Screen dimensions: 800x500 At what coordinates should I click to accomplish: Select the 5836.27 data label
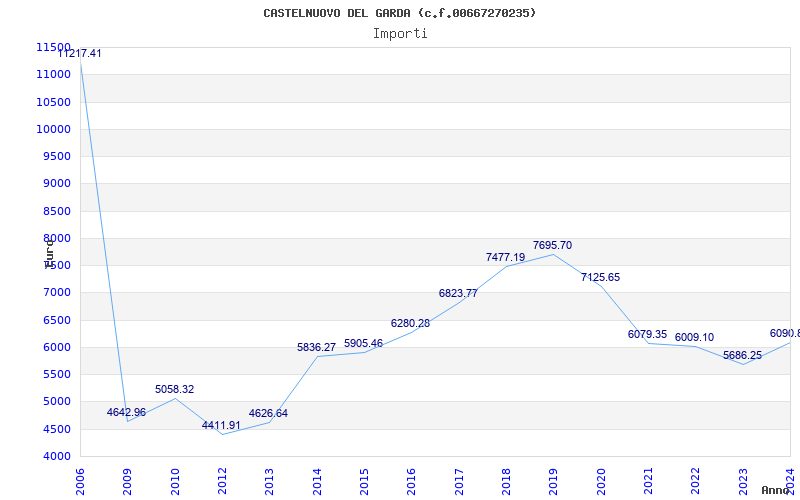point(316,347)
